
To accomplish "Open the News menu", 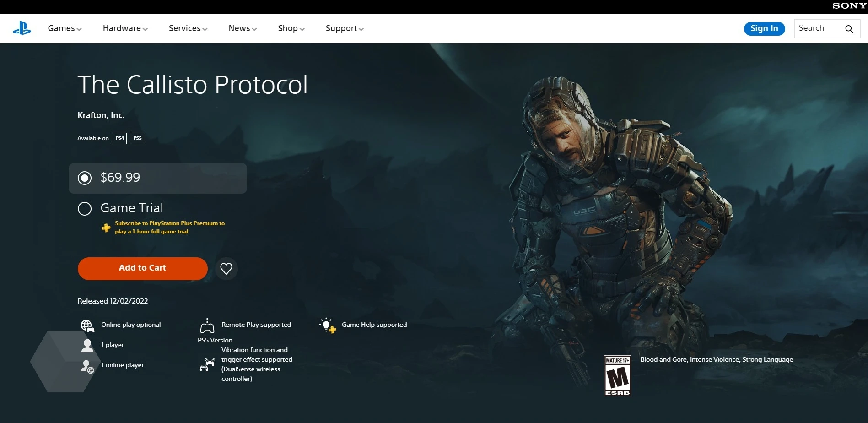I will (x=243, y=28).
